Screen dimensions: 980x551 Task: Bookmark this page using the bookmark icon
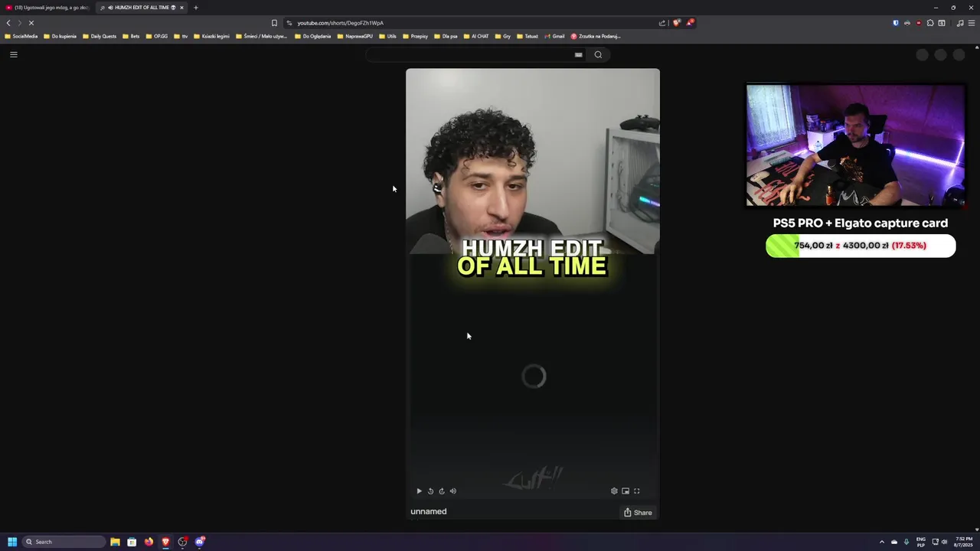pyautogui.click(x=274, y=23)
